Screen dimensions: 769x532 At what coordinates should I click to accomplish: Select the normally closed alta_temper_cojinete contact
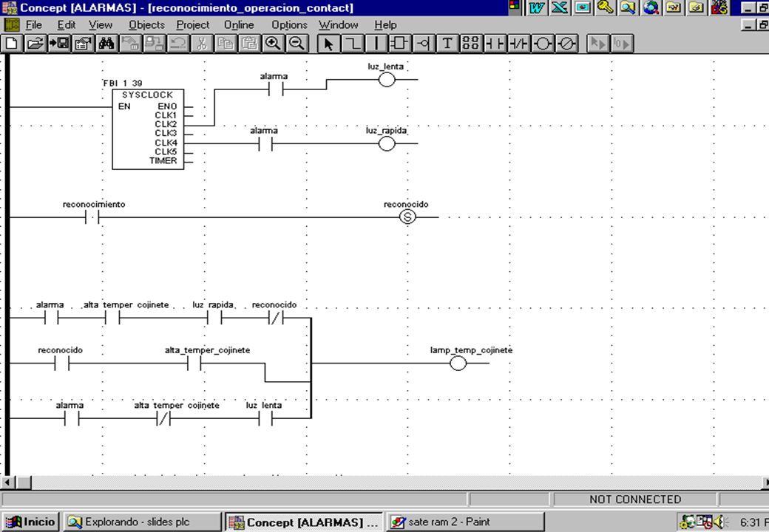pos(163,418)
